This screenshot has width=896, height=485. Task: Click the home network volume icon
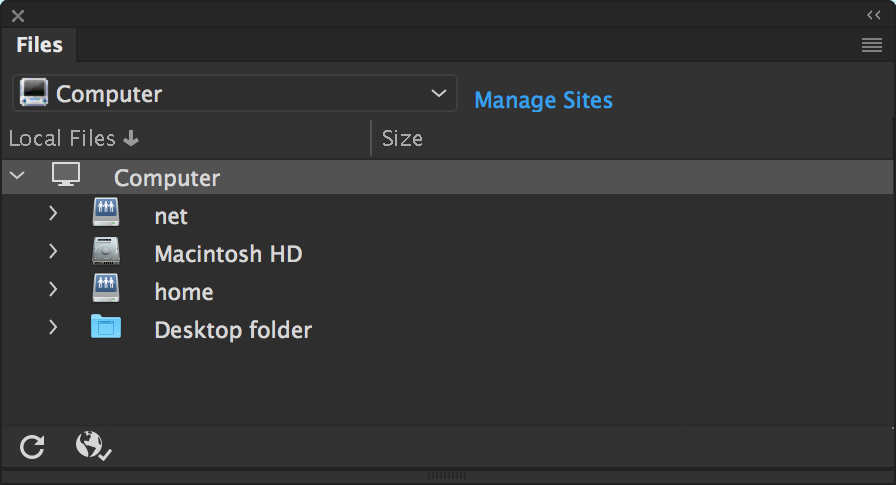coord(106,289)
